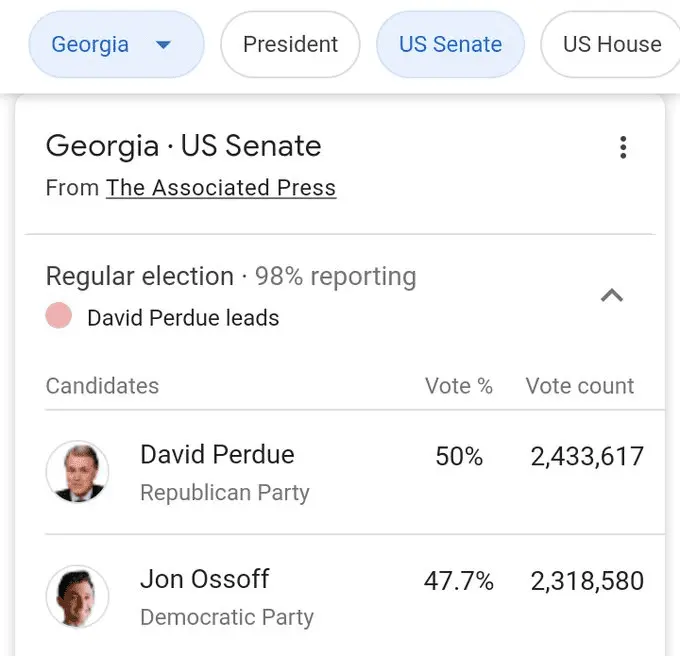
Task: Click the Candidates column header
Action: click(x=102, y=386)
